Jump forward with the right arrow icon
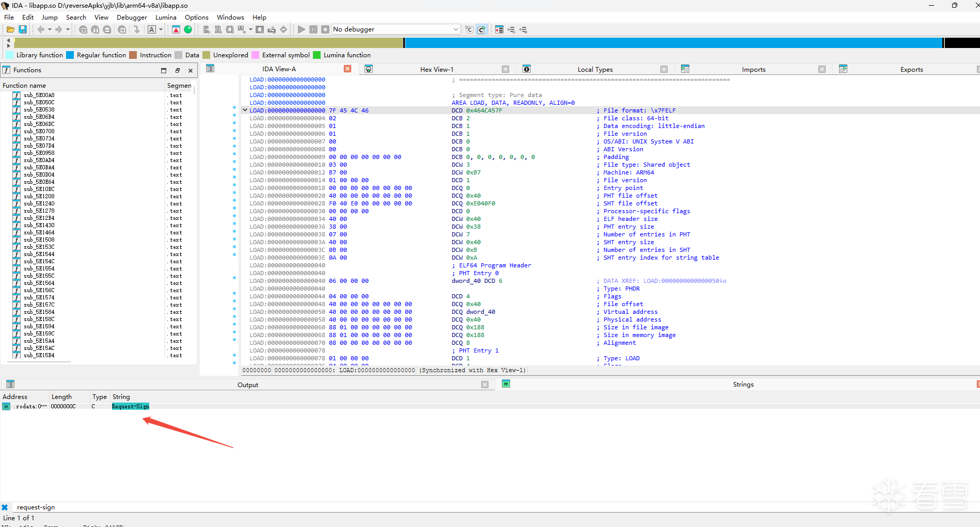 pos(59,29)
